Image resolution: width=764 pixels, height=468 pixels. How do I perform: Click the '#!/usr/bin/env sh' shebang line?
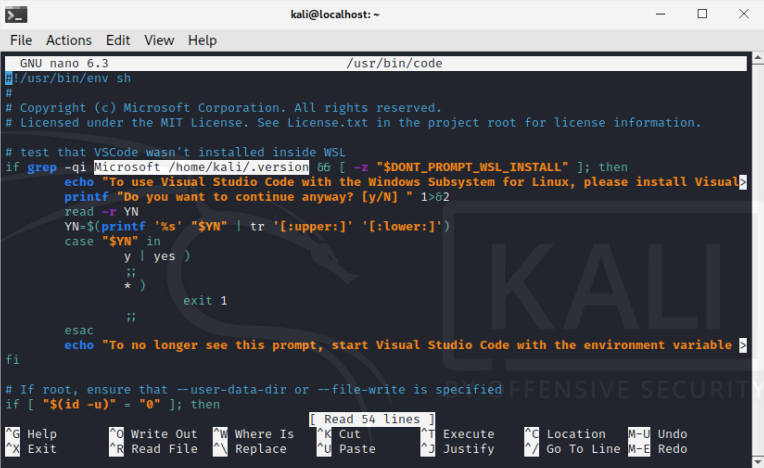68,78
